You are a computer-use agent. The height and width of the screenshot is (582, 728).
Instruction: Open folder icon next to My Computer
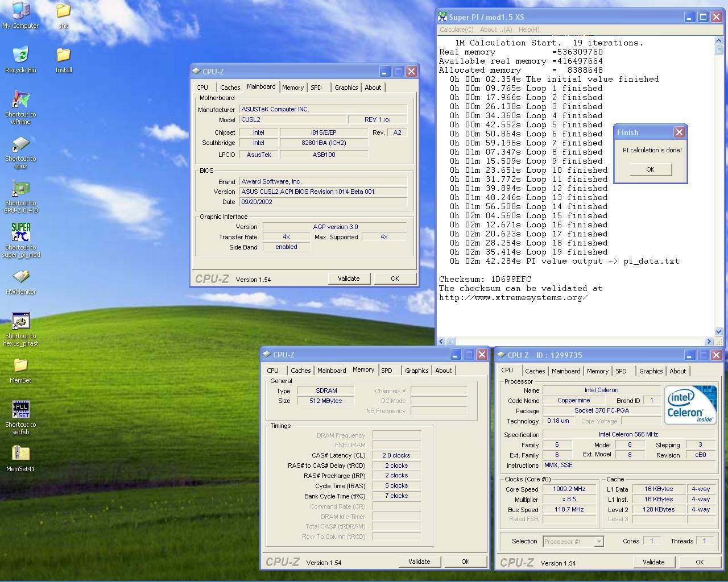pyautogui.click(x=64, y=10)
